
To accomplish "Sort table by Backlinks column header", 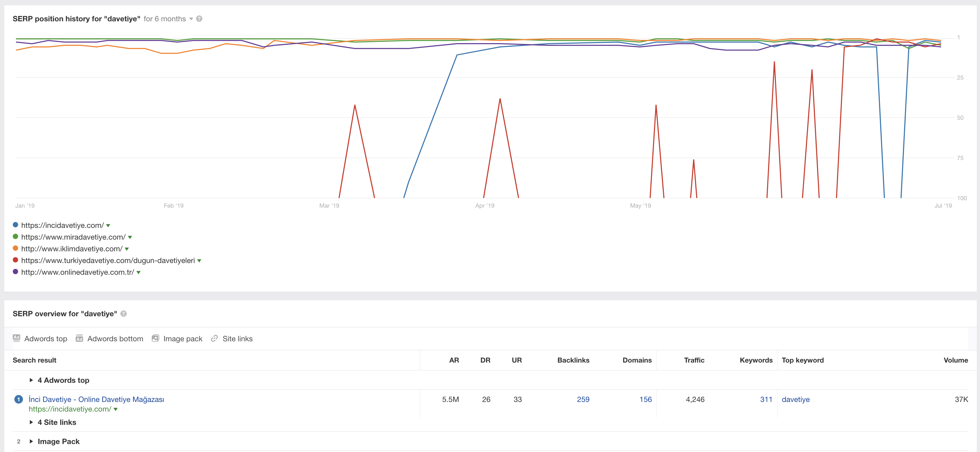I will pos(573,360).
